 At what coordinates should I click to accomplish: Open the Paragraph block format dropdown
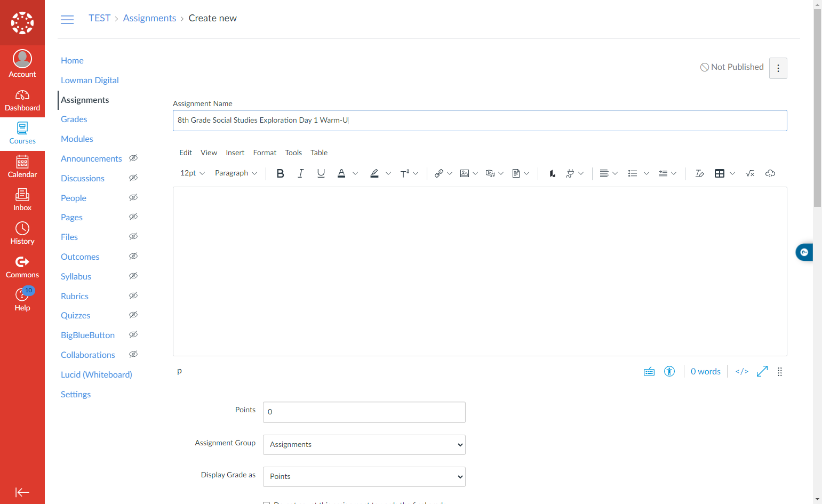pyautogui.click(x=236, y=173)
